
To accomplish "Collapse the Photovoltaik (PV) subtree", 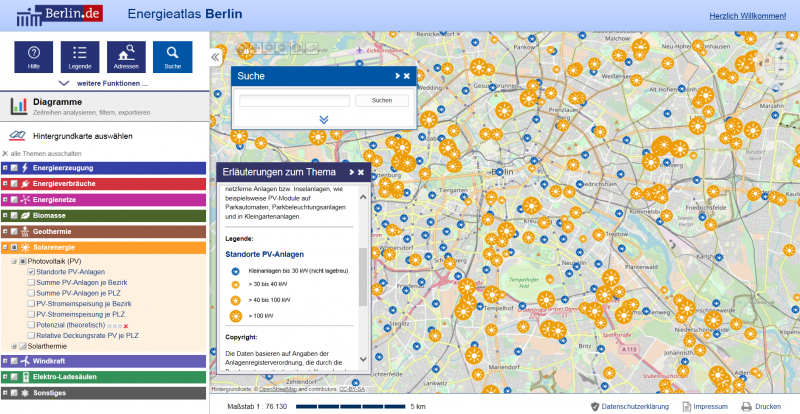I will (x=14, y=261).
